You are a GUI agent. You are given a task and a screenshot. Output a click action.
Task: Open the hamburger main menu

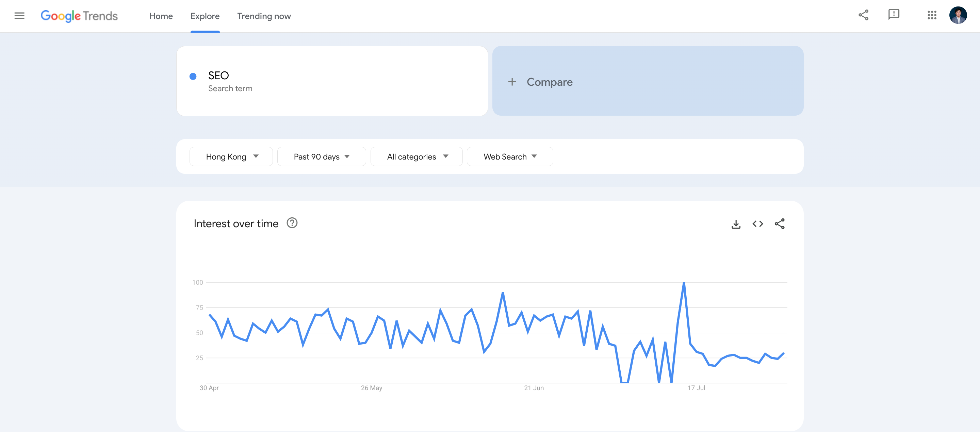click(x=19, y=16)
